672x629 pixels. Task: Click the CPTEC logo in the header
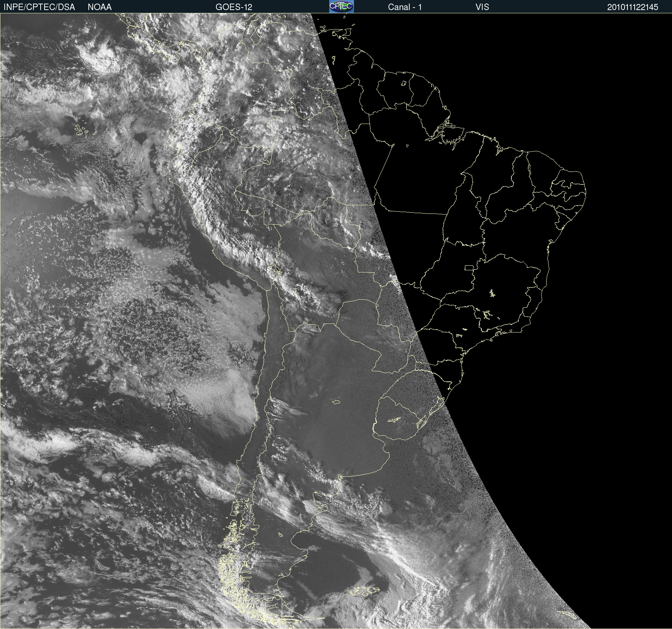coord(341,6)
